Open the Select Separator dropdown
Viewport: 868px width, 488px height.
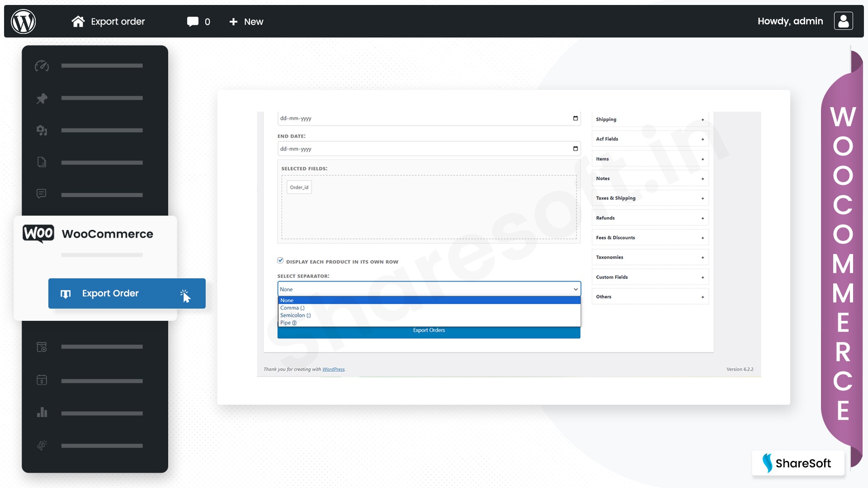(x=429, y=289)
